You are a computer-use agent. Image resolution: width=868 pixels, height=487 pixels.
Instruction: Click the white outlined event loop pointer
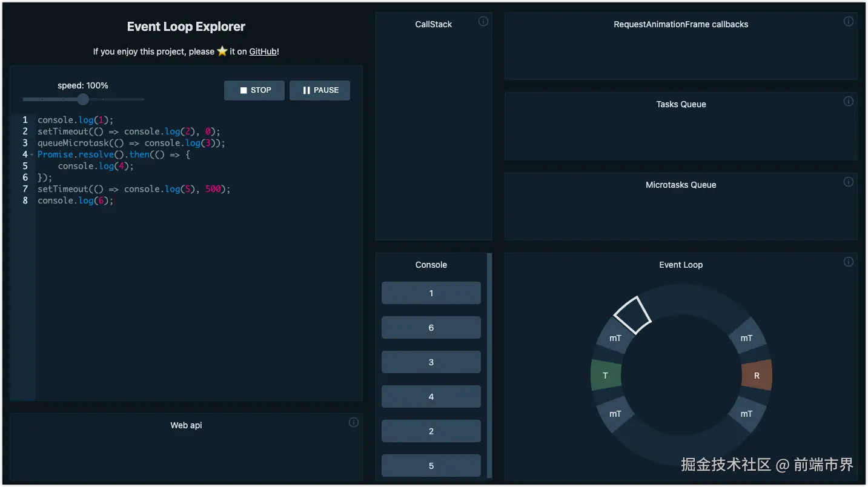632,315
